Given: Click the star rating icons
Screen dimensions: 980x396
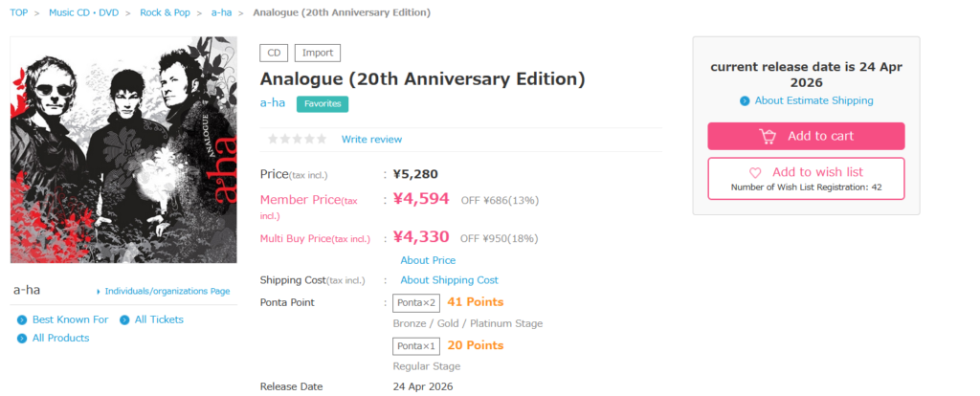Looking at the screenshot, I should click(x=297, y=139).
